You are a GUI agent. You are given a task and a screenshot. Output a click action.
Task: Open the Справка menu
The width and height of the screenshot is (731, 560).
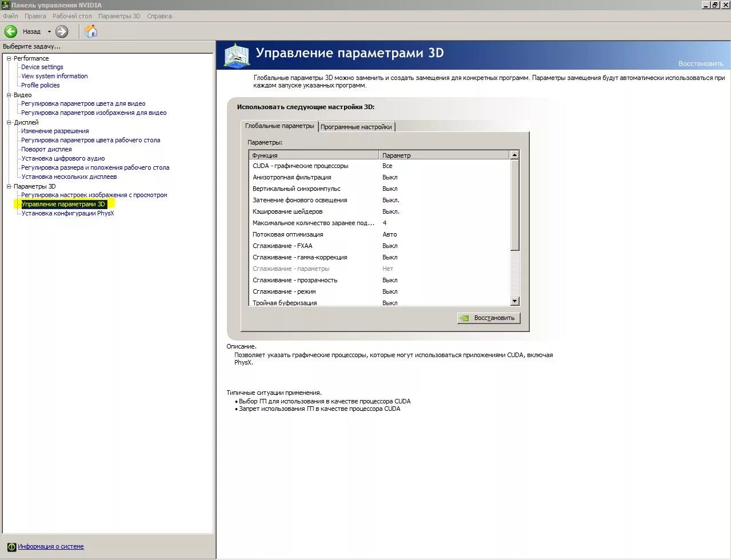(x=159, y=16)
